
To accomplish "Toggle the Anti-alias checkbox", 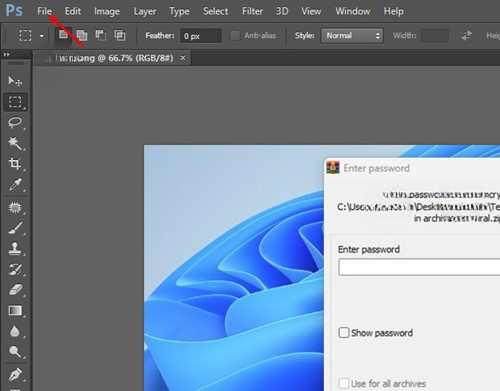I will pos(235,35).
